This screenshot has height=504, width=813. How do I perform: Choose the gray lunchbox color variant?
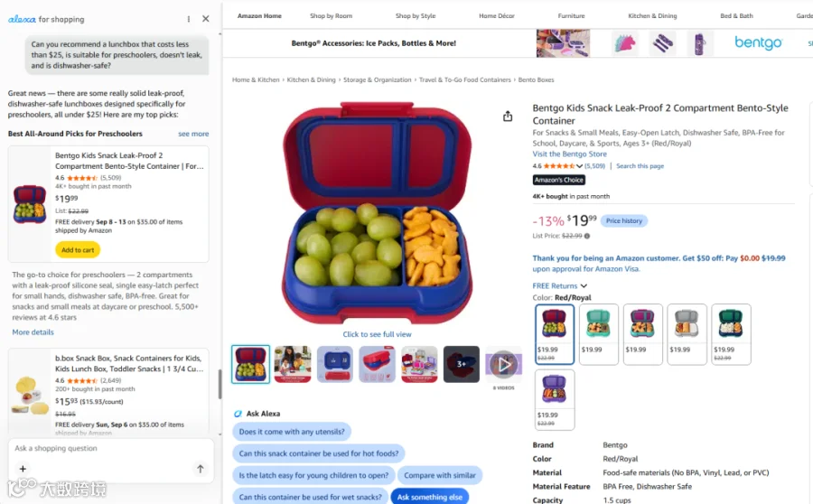[687, 334]
